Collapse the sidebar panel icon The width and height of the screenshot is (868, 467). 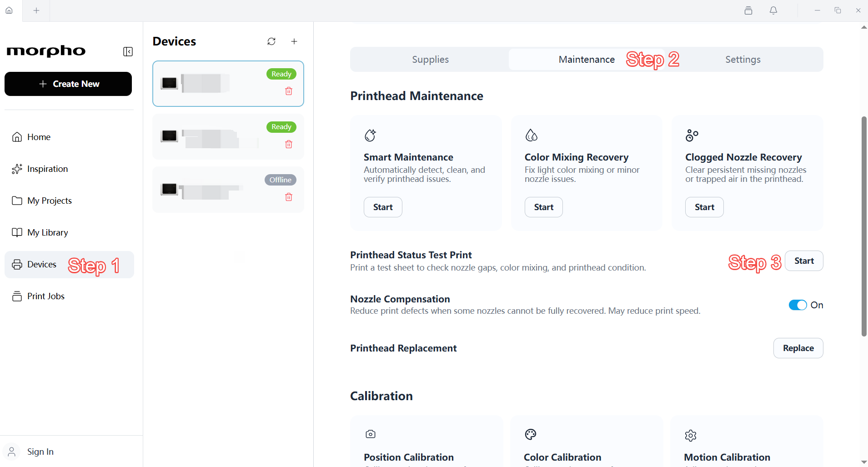128,51
